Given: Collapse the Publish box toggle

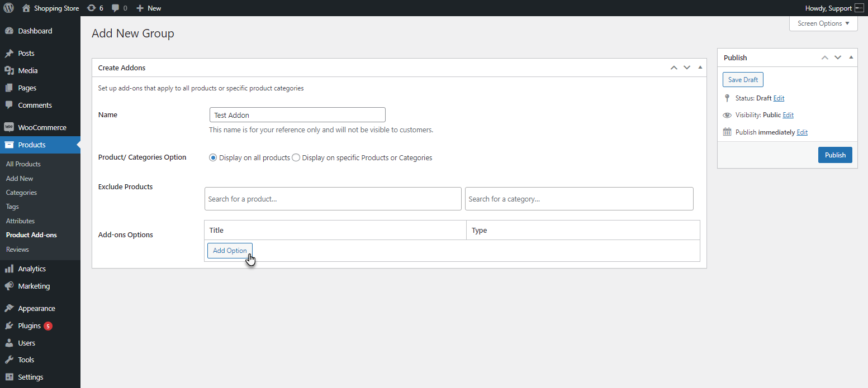Looking at the screenshot, I should pos(851,58).
